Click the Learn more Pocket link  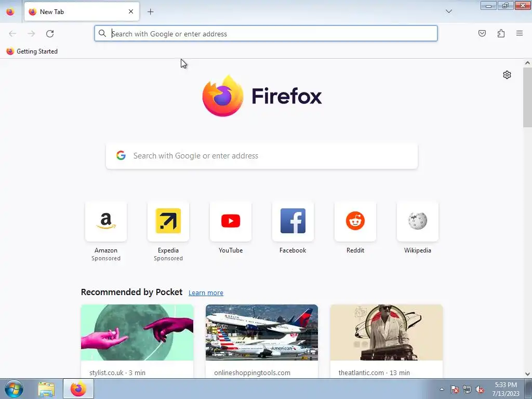[x=206, y=293]
